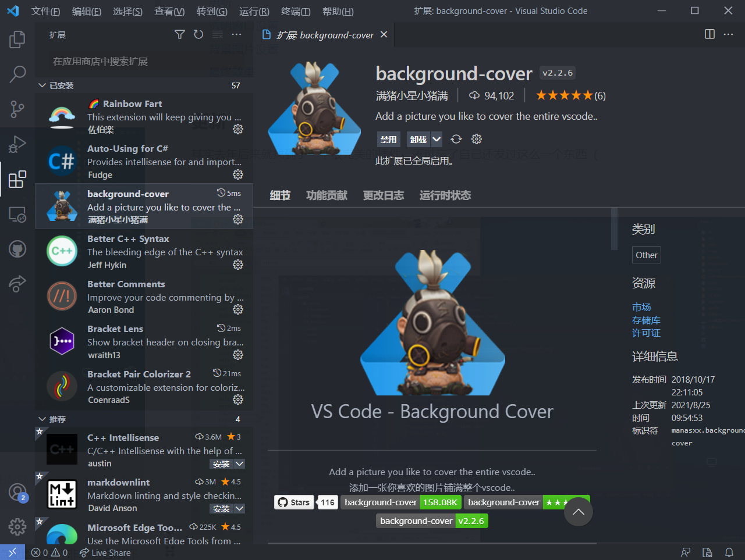The image size is (745, 560).
Task: Open the Search view in the activity bar
Action: [17, 74]
